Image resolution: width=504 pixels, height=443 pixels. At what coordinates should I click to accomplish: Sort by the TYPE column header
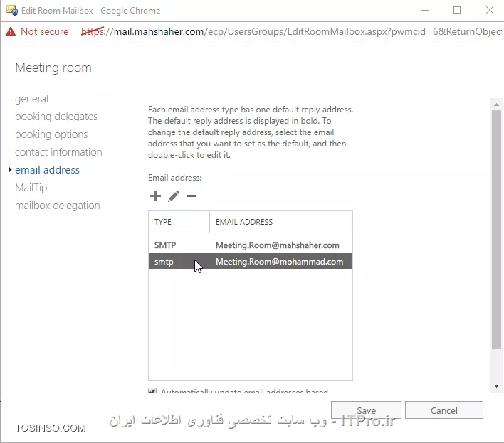point(179,222)
